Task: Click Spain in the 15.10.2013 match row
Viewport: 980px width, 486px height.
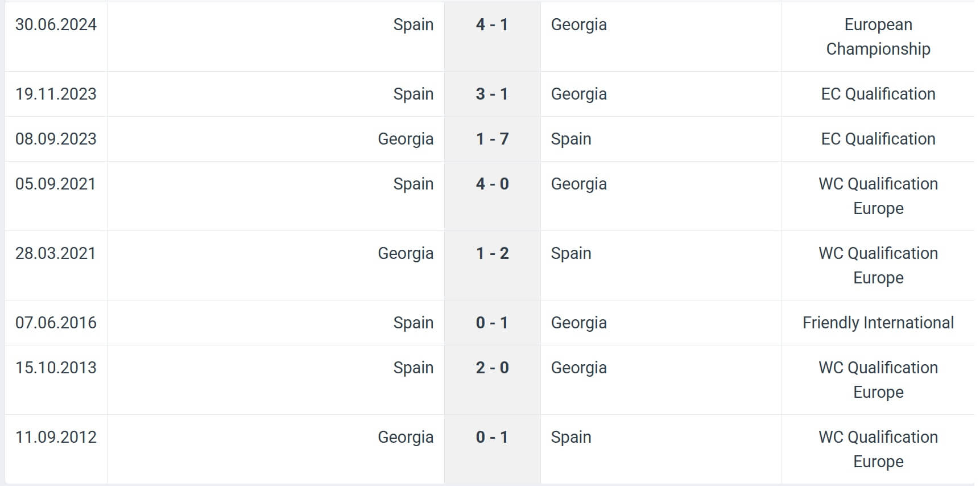Action: point(413,368)
